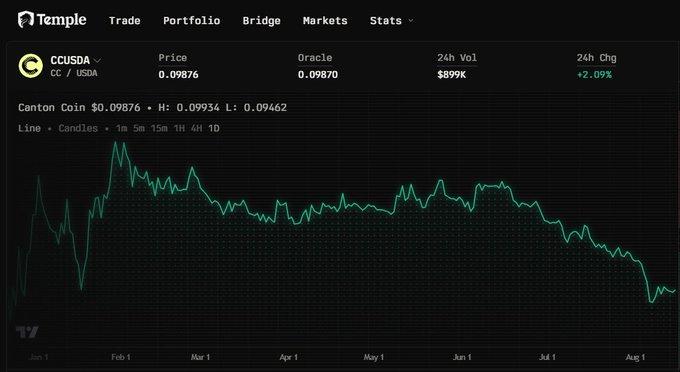This screenshot has height=372, width=680.
Task: Click the oracle value 0.09870
Action: 318,75
